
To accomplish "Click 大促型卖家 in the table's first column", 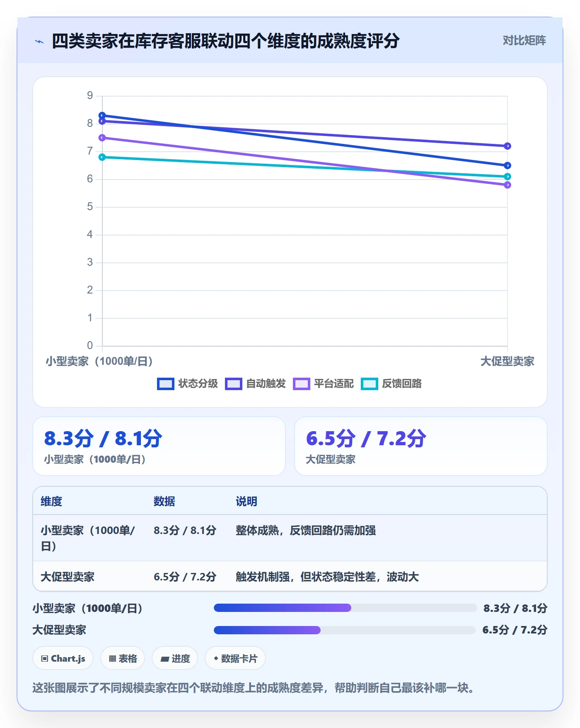I will pos(68,577).
